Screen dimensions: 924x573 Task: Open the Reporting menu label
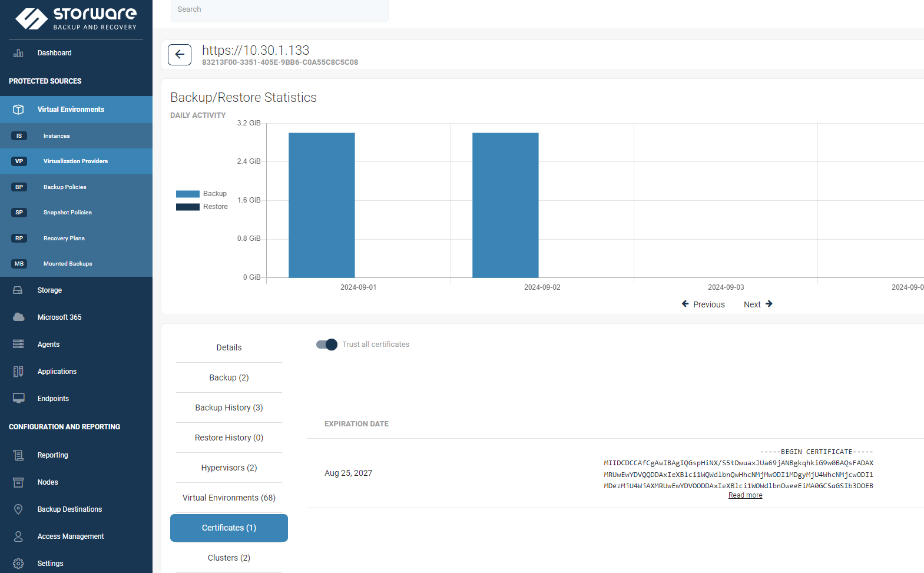point(52,455)
